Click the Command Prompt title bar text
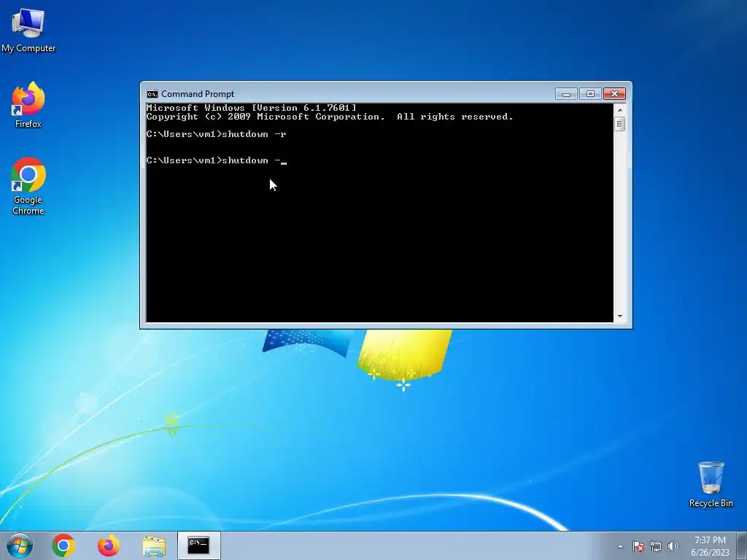This screenshot has height=560, width=747. 198,94
